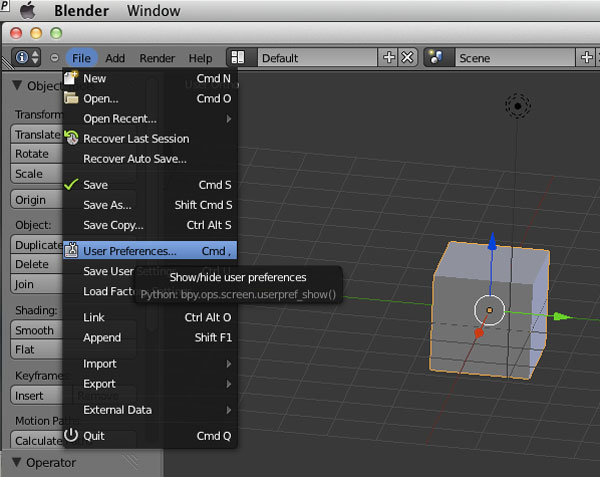Collapse the Object Tools panel triangle
This screenshot has height=477, width=600.
pyautogui.click(x=17, y=85)
